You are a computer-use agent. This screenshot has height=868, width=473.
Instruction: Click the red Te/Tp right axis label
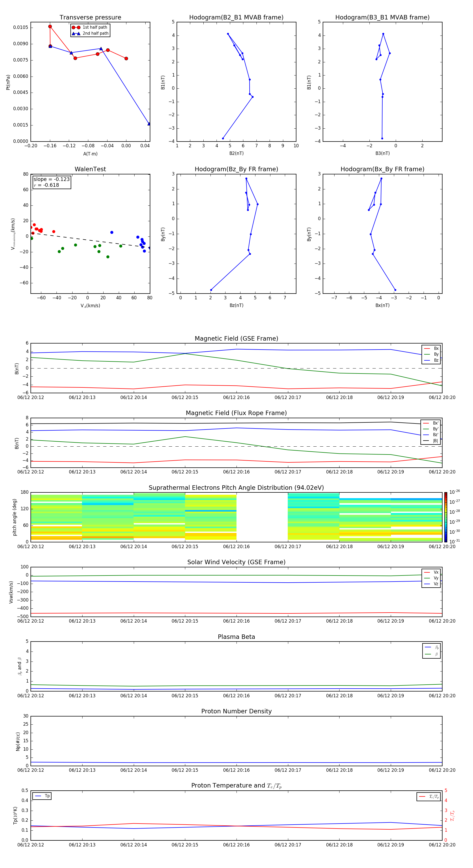pyautogui.click(x=453, y=815)
